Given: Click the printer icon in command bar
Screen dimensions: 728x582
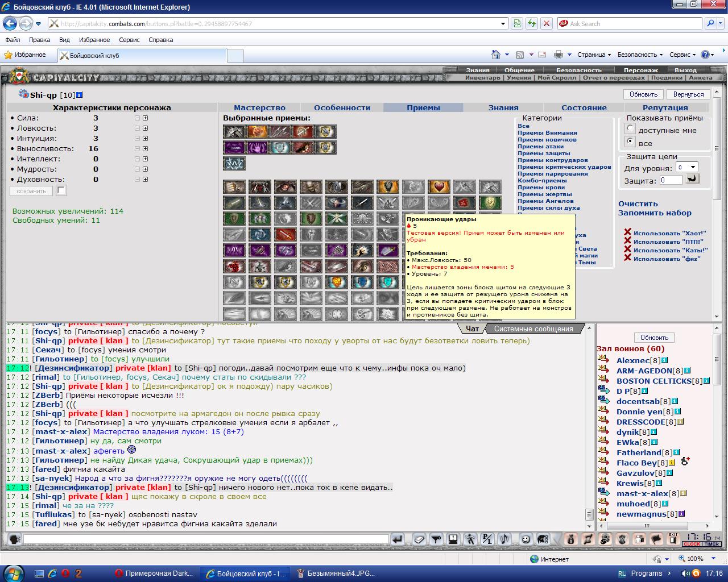Looking at the screenshot, I should pos(558,55).
